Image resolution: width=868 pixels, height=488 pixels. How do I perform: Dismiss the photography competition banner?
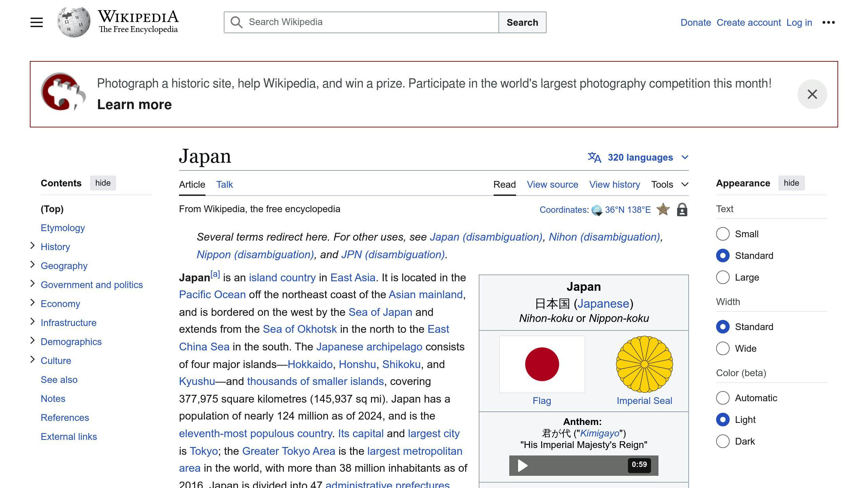pos(812,94)
